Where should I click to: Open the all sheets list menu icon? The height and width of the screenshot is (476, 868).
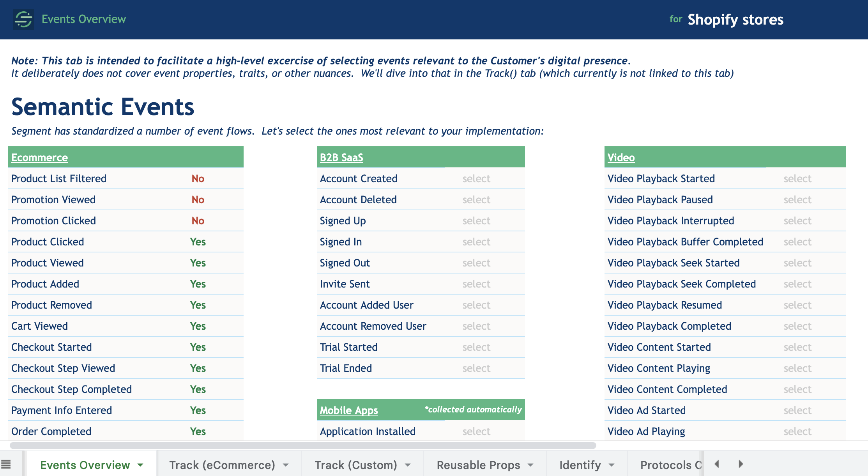pyautogui.click(x=6, y=464)
